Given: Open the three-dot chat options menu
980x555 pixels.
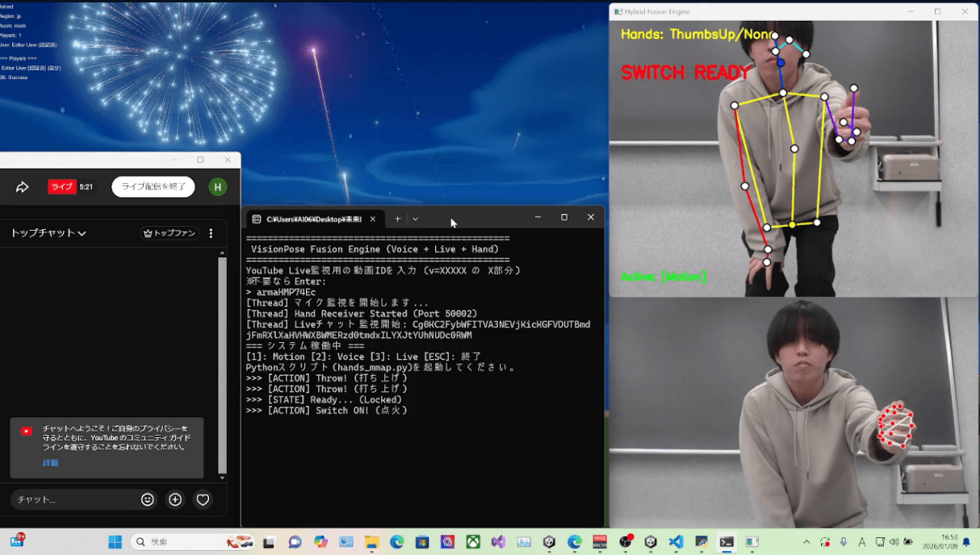Looking at the screenshot, I should pos(211,233).
